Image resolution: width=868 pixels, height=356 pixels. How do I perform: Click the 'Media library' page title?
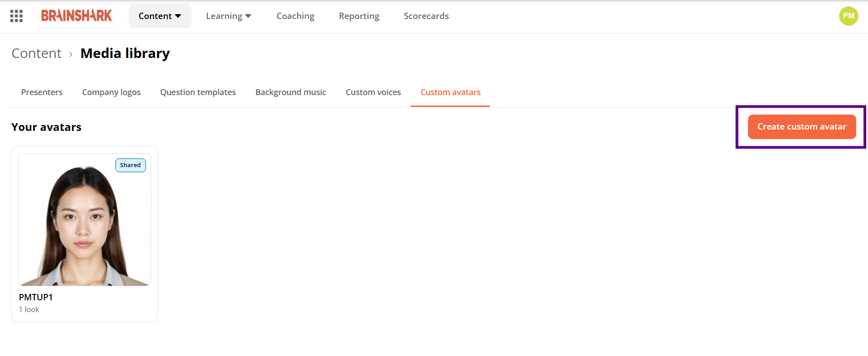tap(125, 53)
